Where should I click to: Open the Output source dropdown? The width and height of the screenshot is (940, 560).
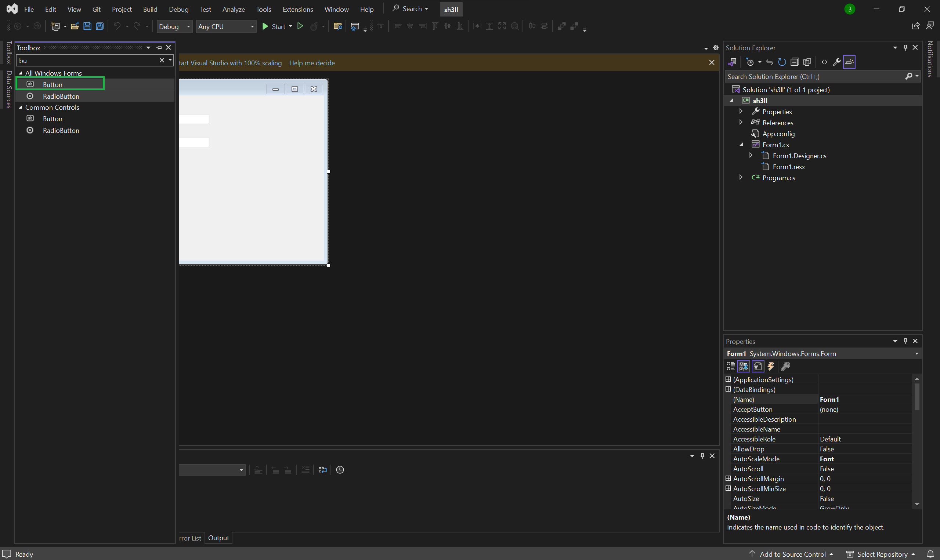click(x=241, y=470)
